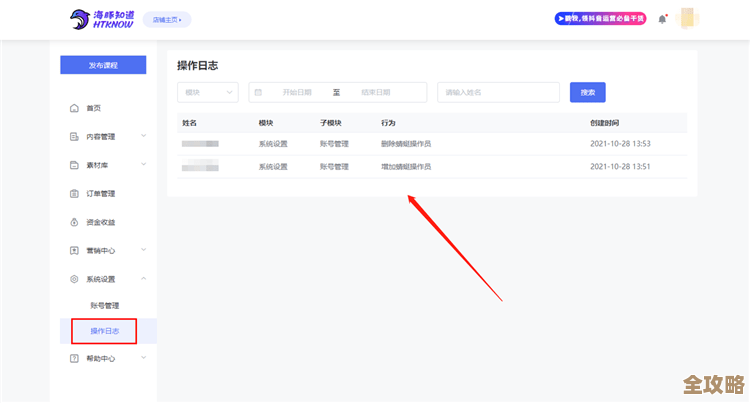Click the 结束日期 field
This screenshot has width=750, height=403.
pos(376,92)
